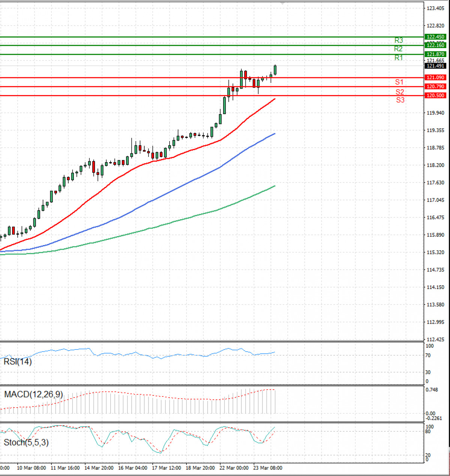Click the S1 support label
450x476 pixels.
(399, 82)
